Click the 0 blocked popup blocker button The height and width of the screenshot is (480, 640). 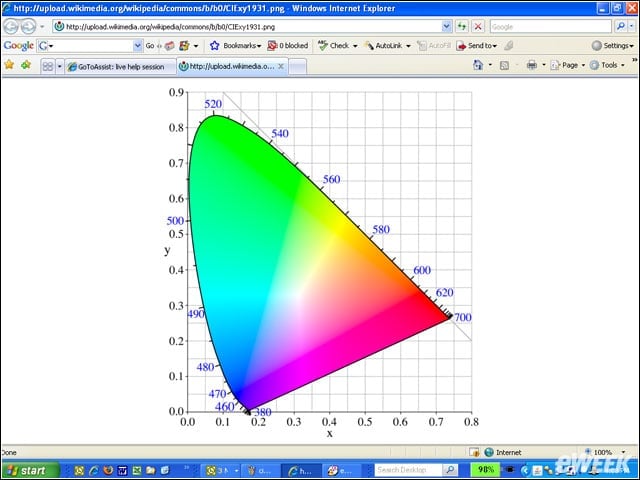click(x=288, y=46)
